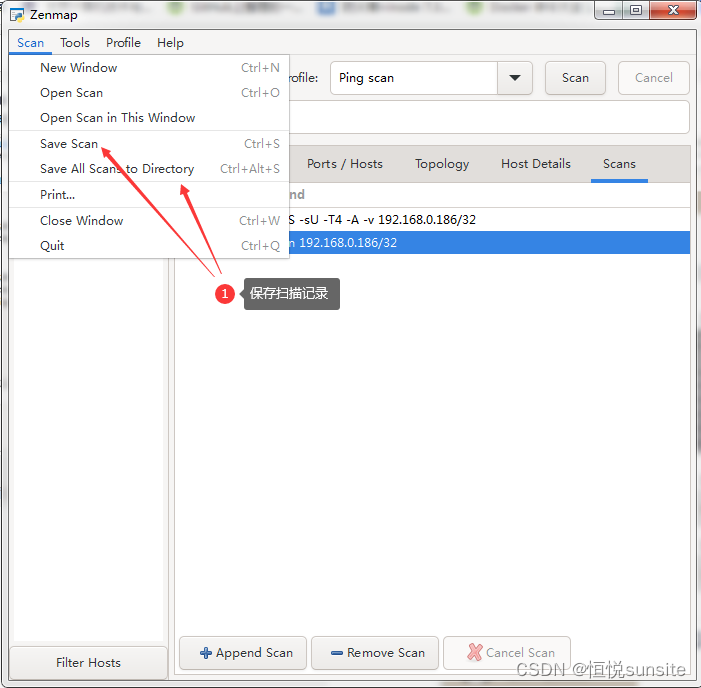
Task: Click the Append Scan button
Action: (243, 653)
